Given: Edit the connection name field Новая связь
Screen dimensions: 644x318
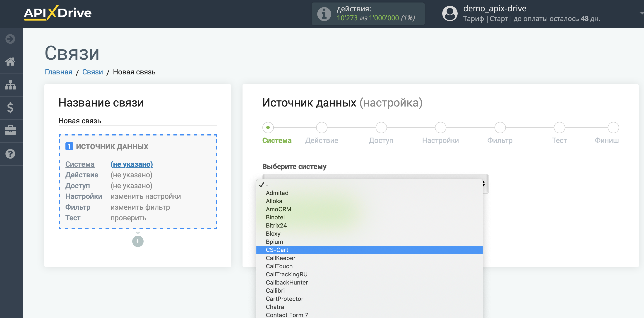Looking at the screenshot, I should pyautogui.click(x=138, y=121).
